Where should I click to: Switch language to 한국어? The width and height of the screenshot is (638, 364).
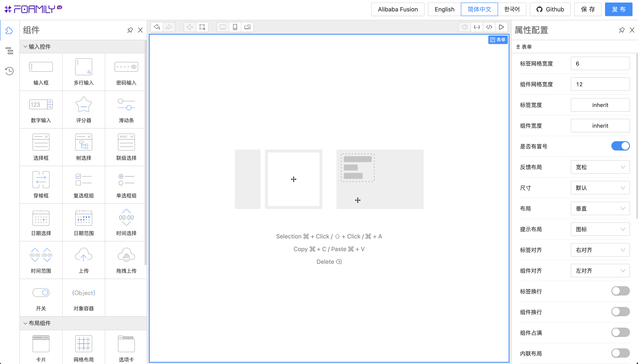pos(512,10)
